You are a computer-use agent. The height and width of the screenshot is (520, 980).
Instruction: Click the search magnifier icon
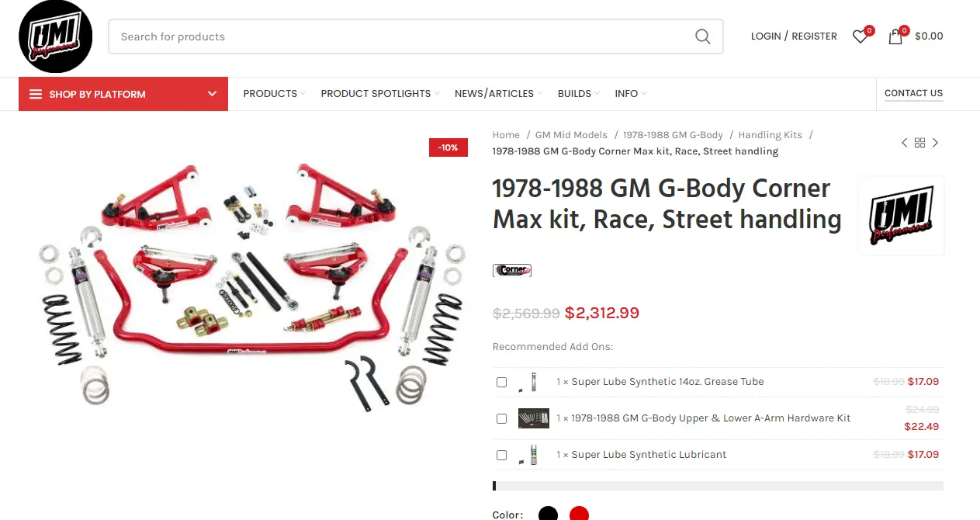(702, 36)
